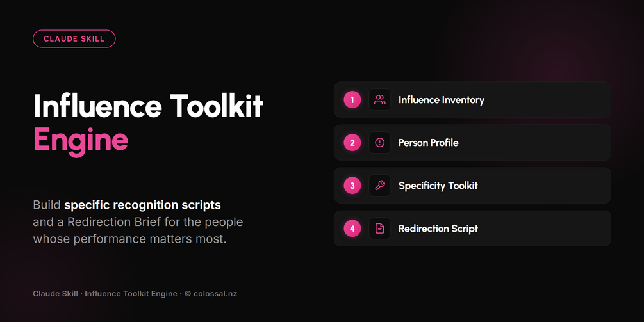644x322 pixels.
Task: Choose the Specificity Toolkit label
Action: (x=438, y=186)
